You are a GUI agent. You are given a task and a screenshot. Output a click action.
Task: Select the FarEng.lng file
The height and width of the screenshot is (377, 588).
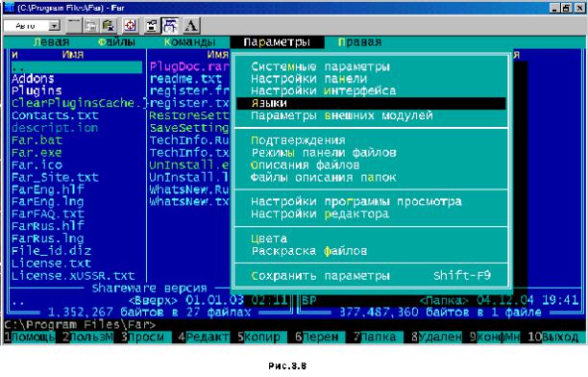(48, 202)
